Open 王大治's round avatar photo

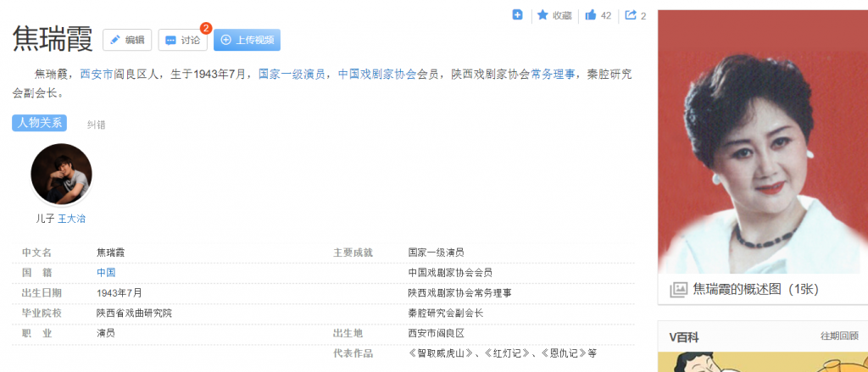(61, 174)
